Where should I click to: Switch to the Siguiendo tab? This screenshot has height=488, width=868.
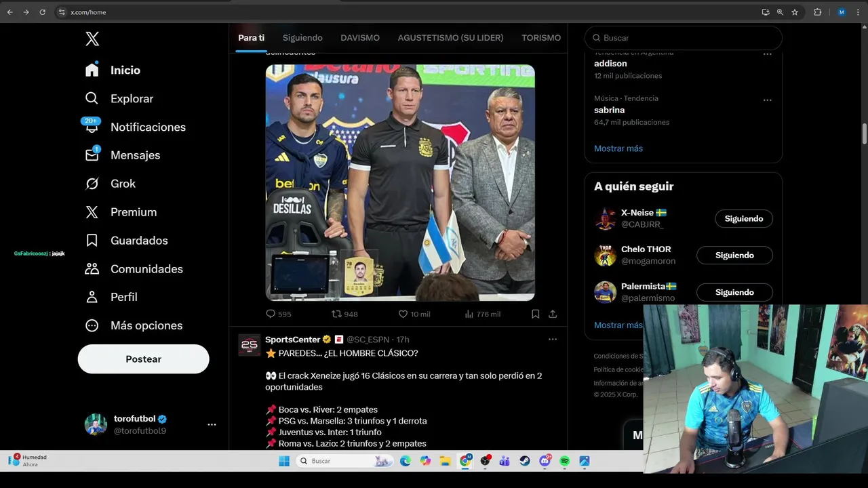[302, 38]
